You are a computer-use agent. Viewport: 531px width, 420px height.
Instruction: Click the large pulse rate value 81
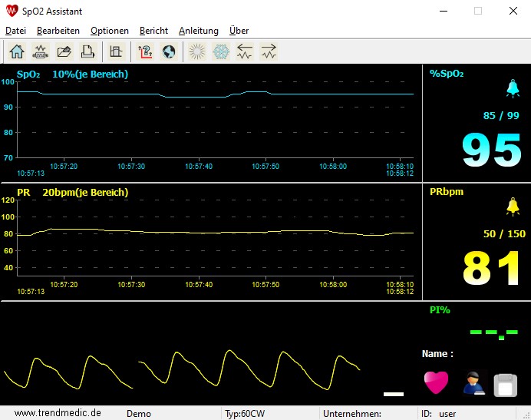[491, 269]
